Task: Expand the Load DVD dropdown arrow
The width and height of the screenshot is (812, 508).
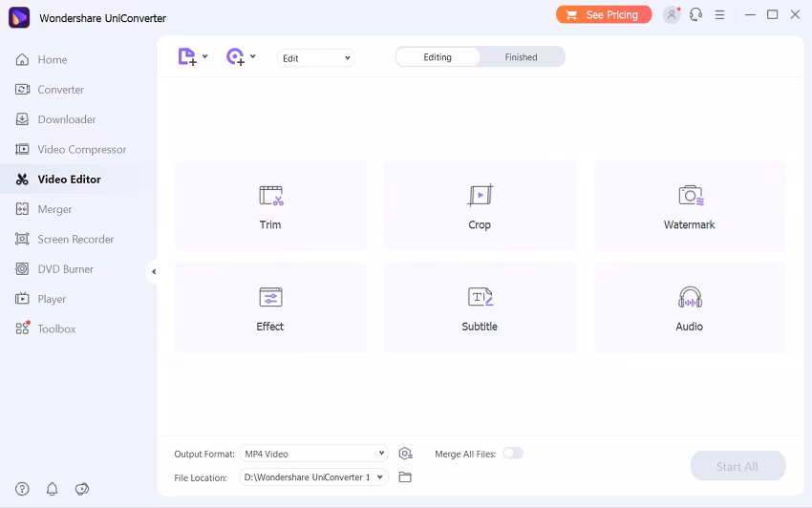Action: pos(253,56)
